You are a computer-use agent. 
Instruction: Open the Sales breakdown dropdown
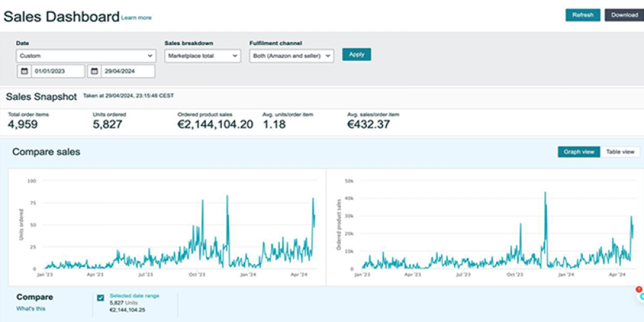click(x=202, y=56)
